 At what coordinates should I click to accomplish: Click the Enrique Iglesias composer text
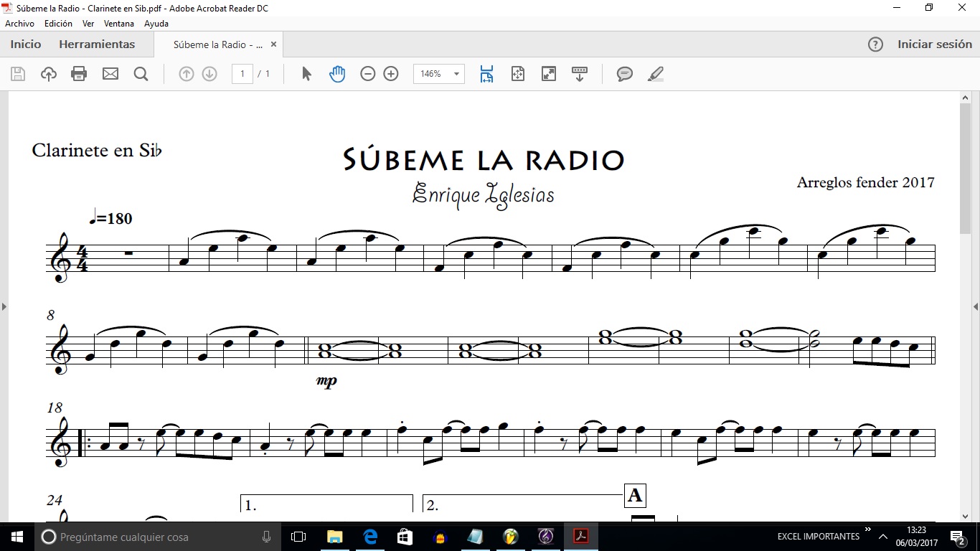click(x=484, y=194)
